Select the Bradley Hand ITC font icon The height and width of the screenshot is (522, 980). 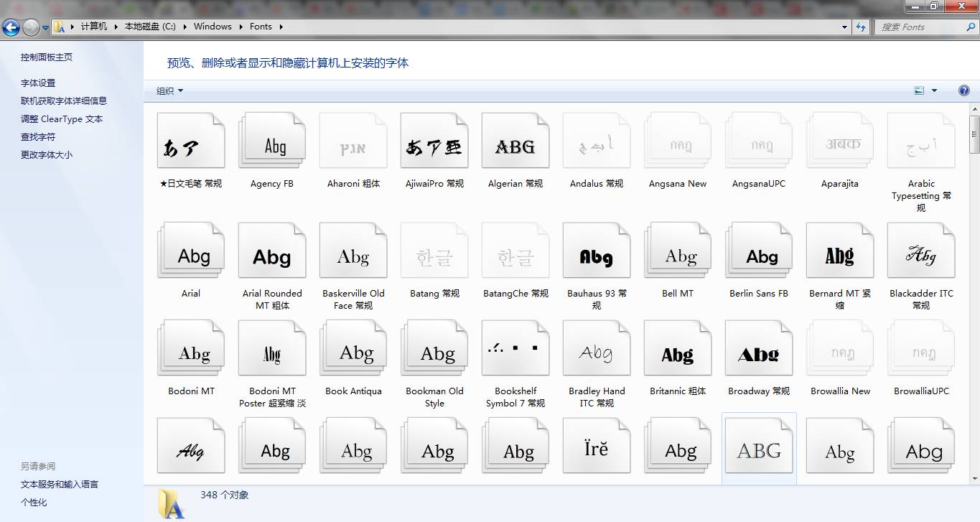click(597, 348)
